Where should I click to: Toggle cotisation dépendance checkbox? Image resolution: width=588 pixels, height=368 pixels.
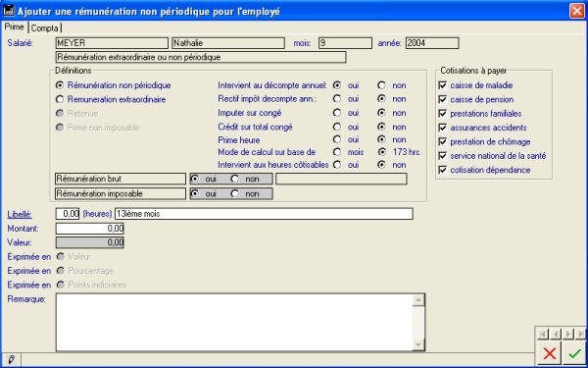443,170
